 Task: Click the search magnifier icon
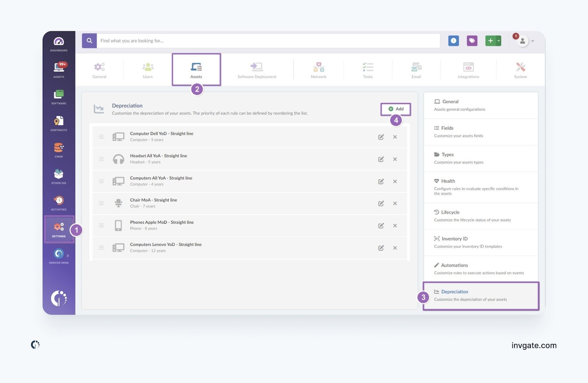89,41
